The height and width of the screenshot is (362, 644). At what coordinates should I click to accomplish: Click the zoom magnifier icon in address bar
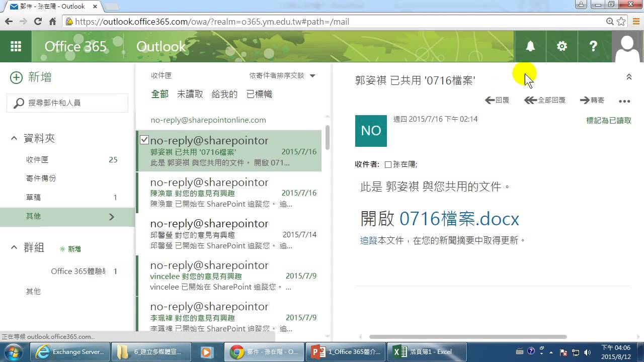(610, 22)
